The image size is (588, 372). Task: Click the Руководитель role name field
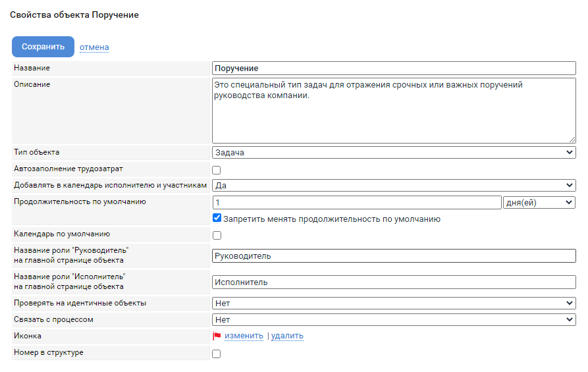pyautogui.click(x=394, y=255)
